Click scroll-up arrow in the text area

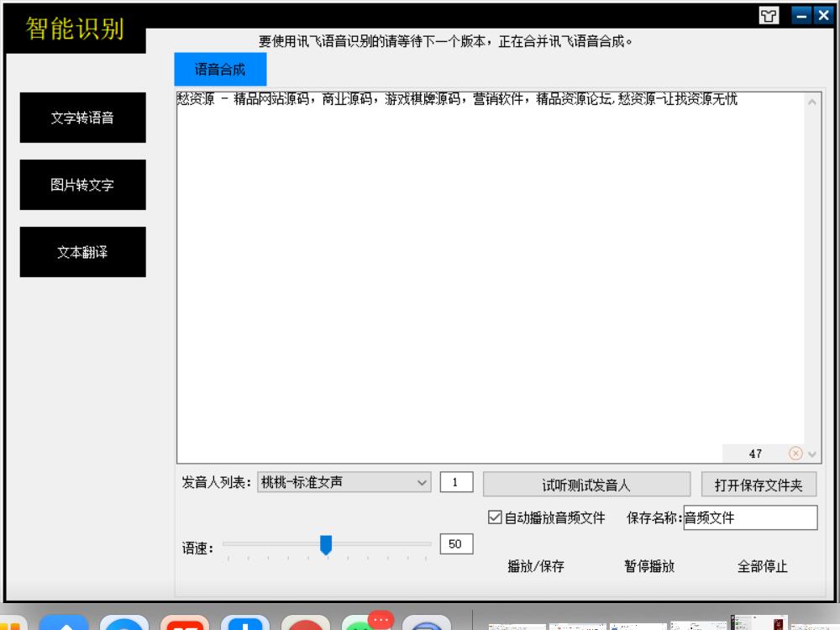click(811, 102)
